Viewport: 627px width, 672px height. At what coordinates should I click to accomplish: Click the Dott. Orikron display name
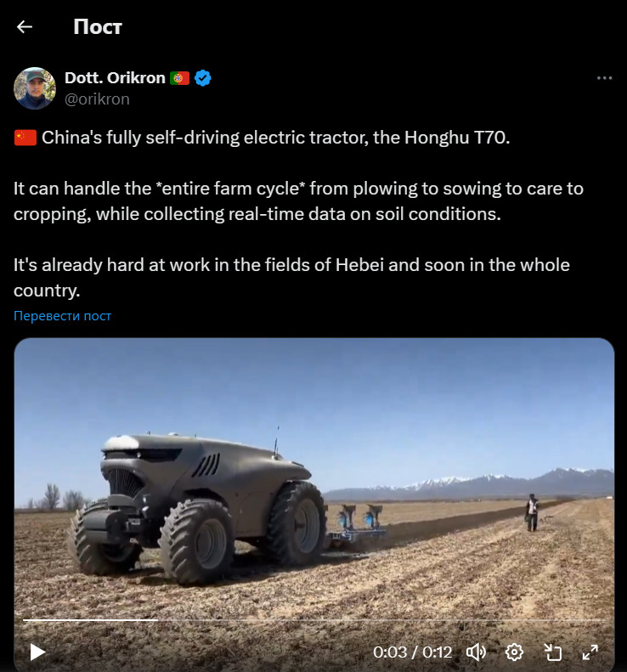(115, 78)
